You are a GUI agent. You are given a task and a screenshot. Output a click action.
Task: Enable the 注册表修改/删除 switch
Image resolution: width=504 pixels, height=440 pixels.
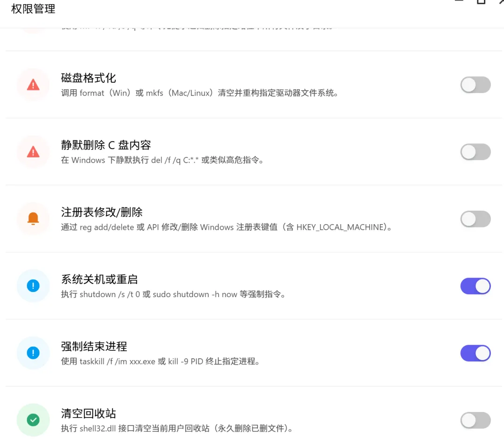pyautogui.click(x=475, y=219)
